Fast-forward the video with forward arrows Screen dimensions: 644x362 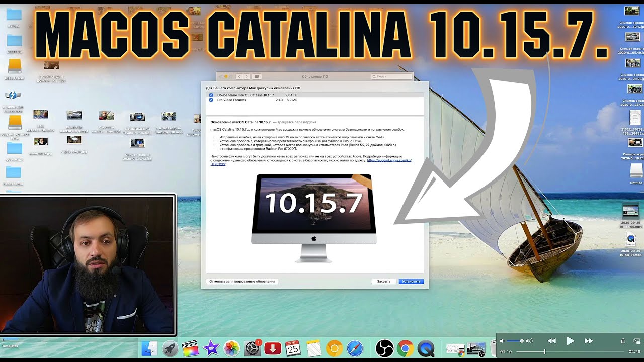pyautogui.click(x=589, y=341)
